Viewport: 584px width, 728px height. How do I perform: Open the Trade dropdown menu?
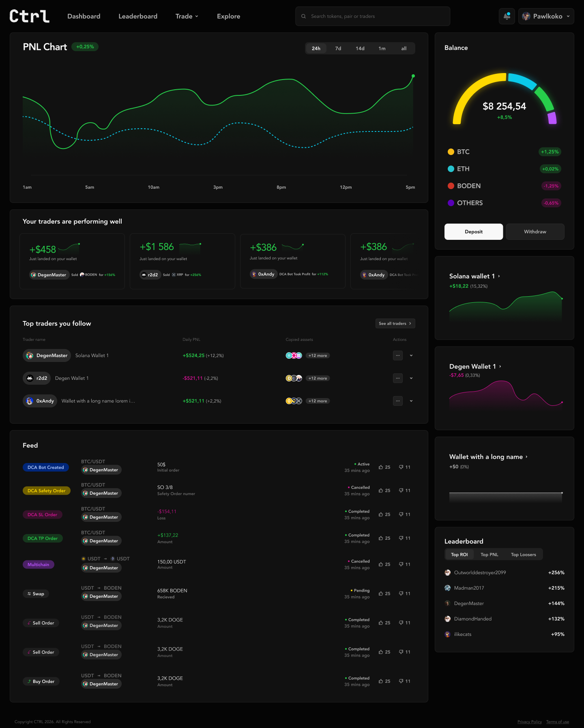click(187, 16)
